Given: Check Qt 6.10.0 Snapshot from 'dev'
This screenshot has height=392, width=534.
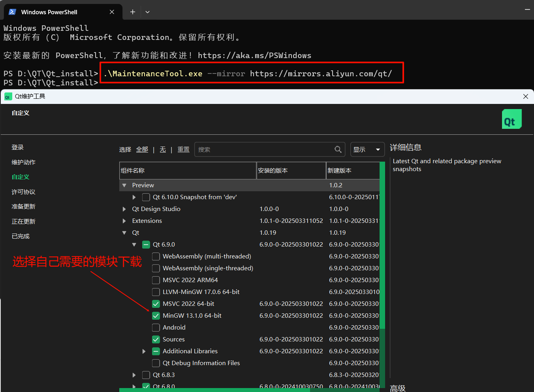Looking at the screenshot, I should point(146,197).
